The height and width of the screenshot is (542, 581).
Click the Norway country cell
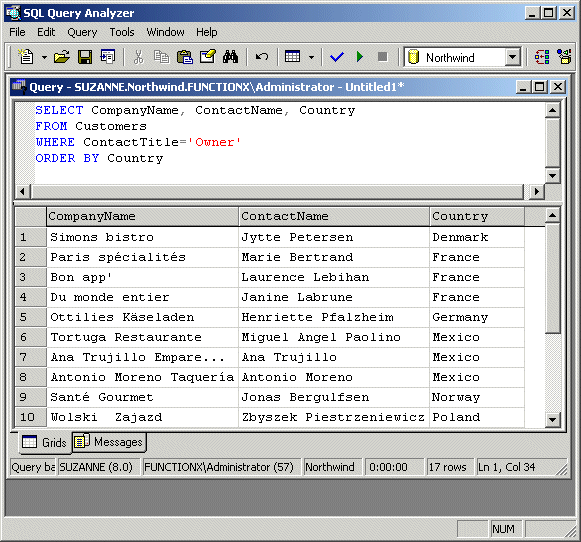coord(477,397)
